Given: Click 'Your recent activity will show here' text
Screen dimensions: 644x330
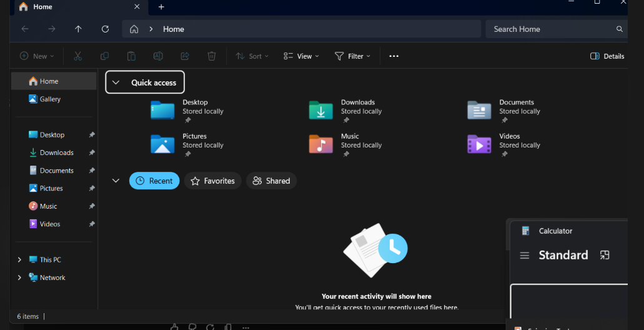Looking at the screenshot, I should click(x=376, y=296).
